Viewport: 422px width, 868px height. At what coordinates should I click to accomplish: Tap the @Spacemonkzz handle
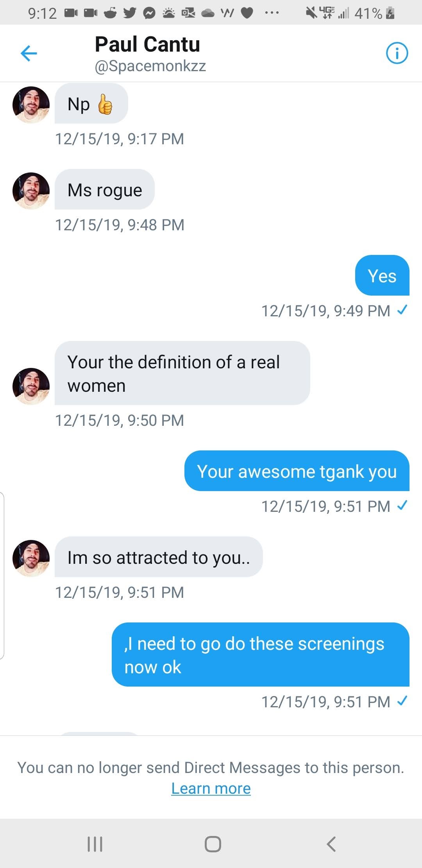coord(150,66)
